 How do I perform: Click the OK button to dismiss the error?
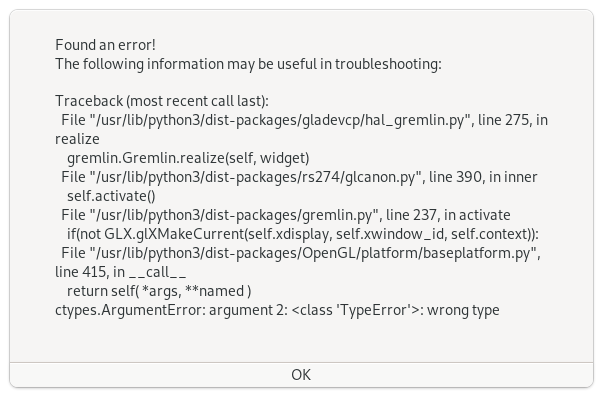tap(301, 375)
